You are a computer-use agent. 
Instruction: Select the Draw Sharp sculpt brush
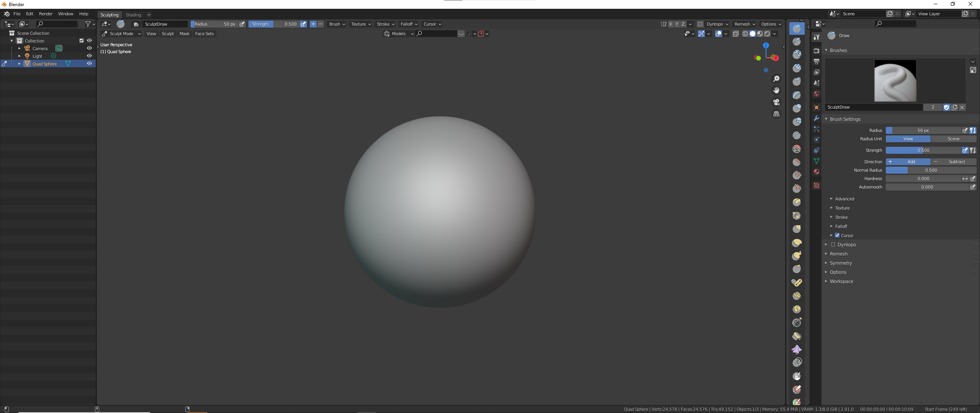tap(797, 41)
